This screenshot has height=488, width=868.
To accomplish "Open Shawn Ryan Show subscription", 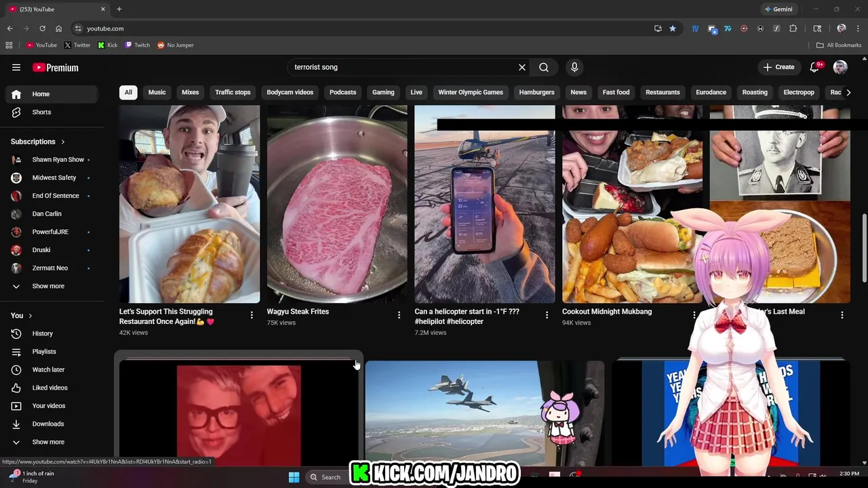I will (52, 160).
